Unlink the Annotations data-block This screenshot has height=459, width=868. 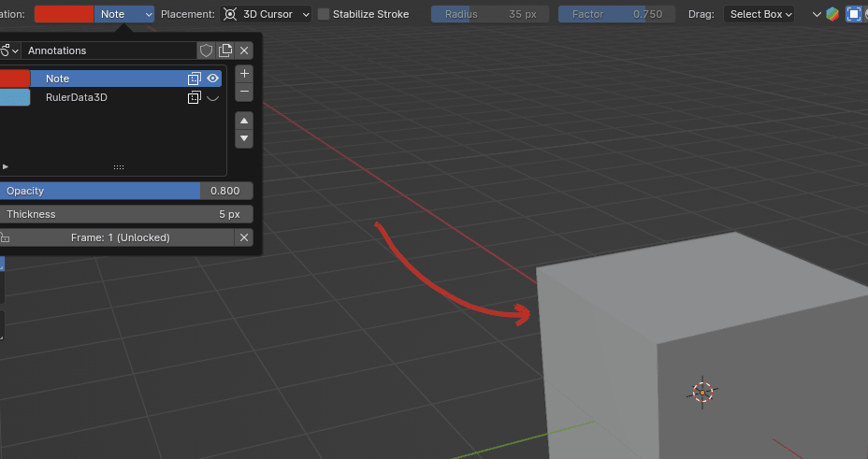click(245, 50)
